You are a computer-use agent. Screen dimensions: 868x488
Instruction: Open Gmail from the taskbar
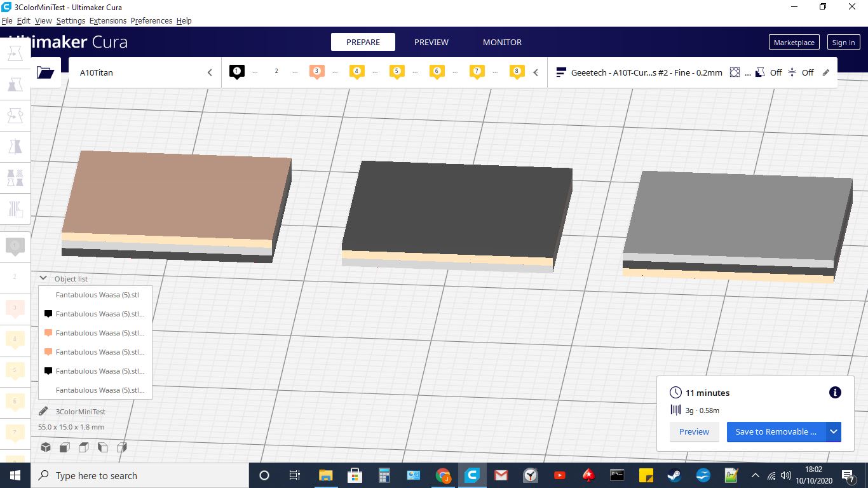pos(501,475)
